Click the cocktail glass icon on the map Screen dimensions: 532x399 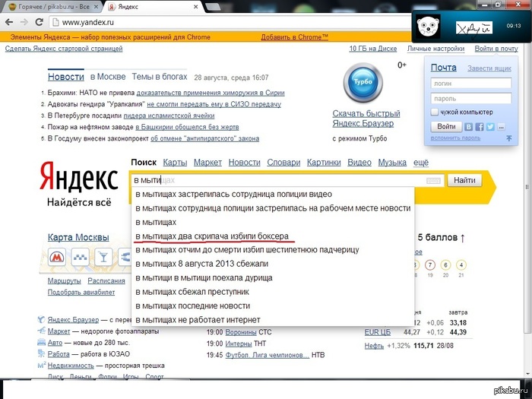[103, 257]
